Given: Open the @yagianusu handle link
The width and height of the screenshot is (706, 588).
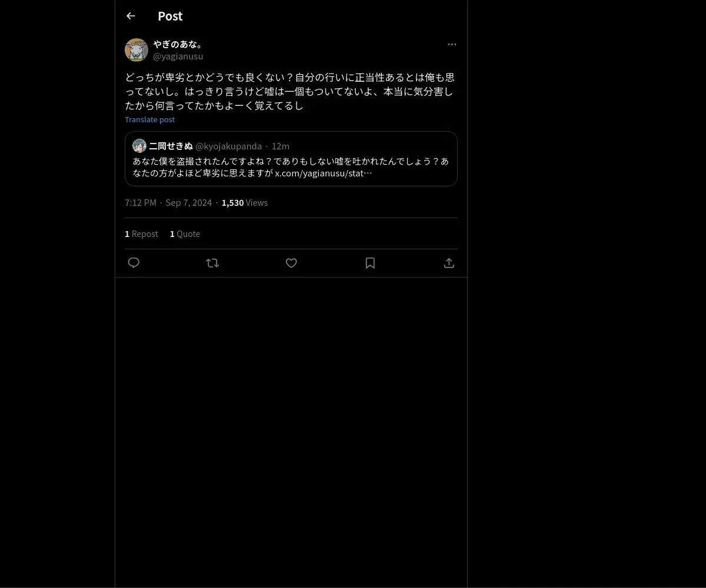Looking at the screenshot, I should click(x=178, y=56).
